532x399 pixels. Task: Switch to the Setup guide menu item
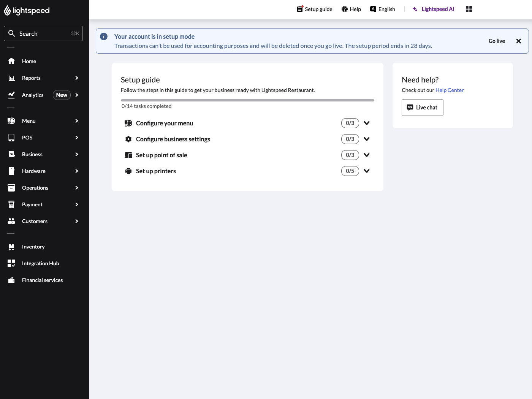315,9
